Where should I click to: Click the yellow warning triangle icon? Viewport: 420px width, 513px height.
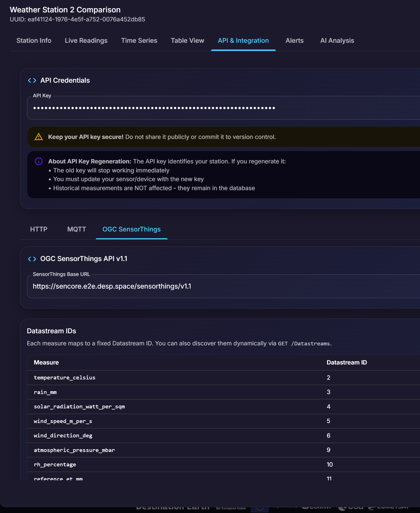pyautogui.click(x=39, y=137)
